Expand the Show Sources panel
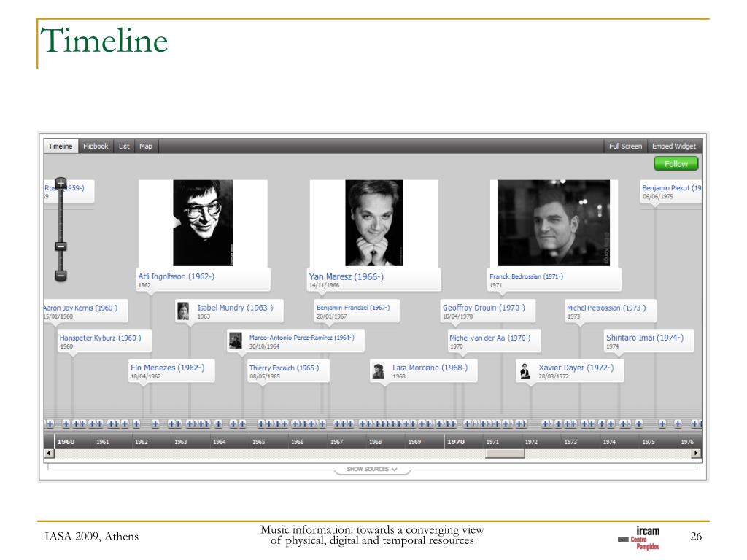 coord(372,470)
